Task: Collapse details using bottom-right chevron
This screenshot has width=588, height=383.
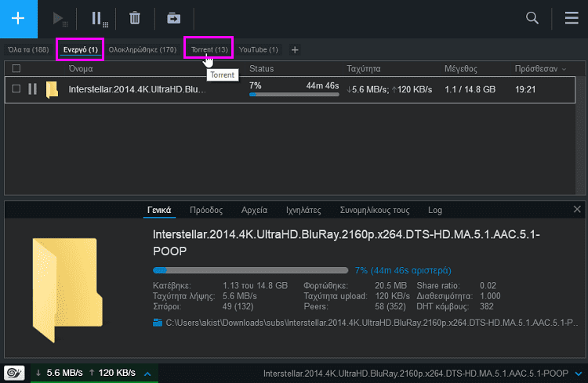Action: pyautogui.click(x=579, y=374)
